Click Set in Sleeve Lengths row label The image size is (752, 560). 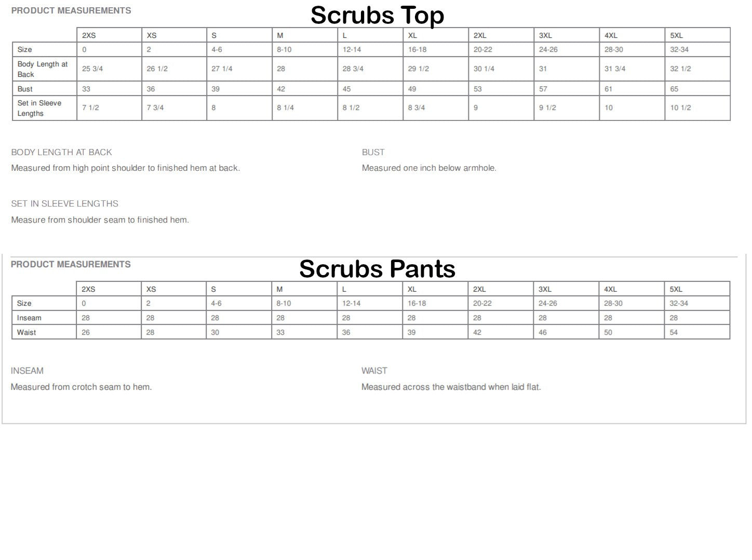(x=39, y=108)
